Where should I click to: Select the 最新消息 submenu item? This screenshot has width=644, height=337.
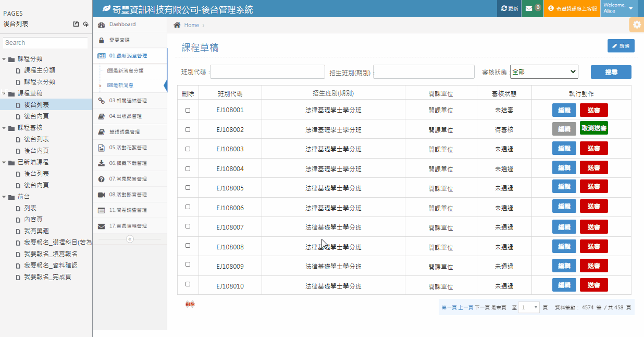(120, 85)
